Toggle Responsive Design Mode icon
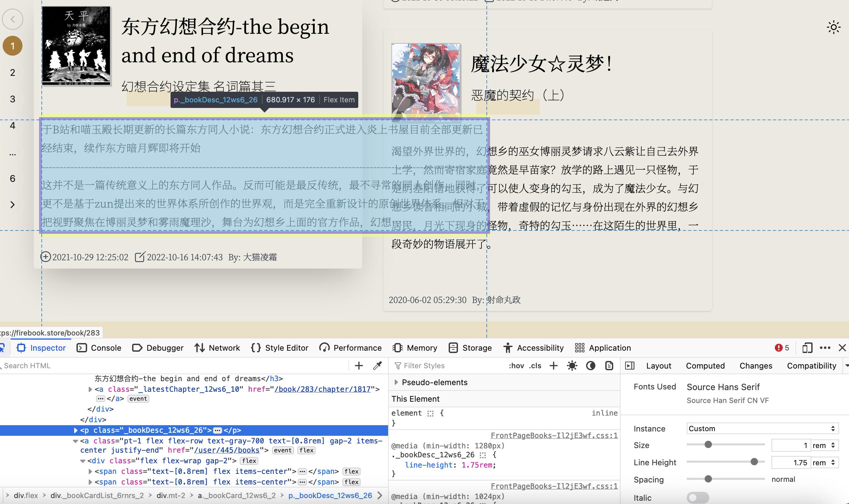 tap(807, 348)
